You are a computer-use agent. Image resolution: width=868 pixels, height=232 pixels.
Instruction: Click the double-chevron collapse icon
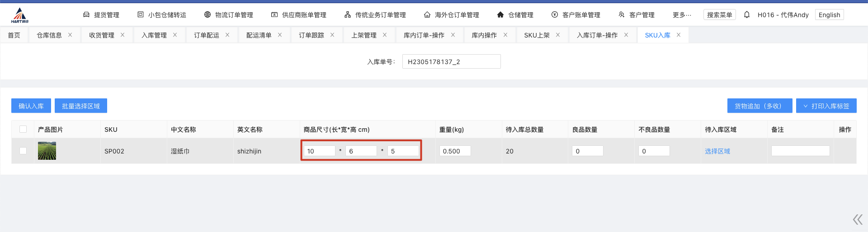858,220
